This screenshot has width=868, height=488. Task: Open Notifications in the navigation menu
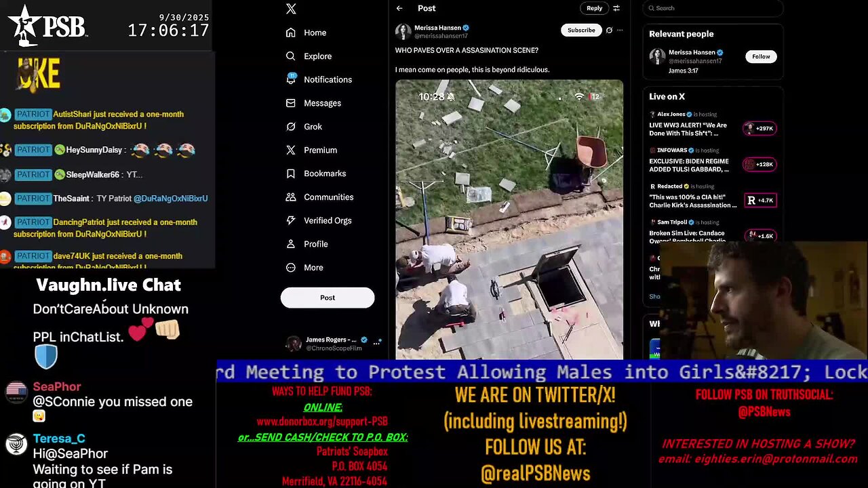point(328,79)
